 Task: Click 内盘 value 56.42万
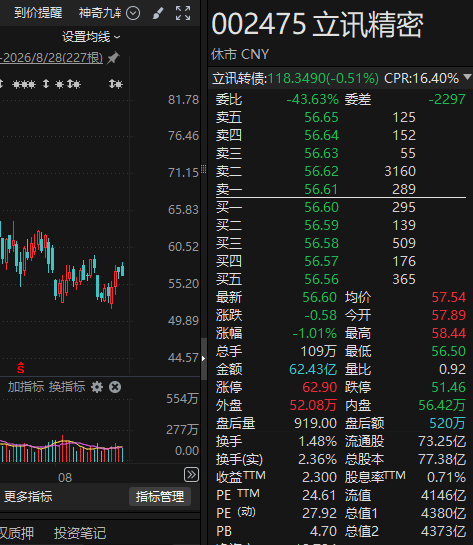[x=442, y=405]
